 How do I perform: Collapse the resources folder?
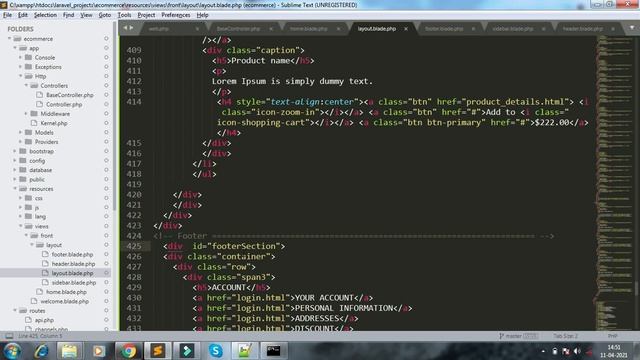pyautogui.click(x=15, y=189)
